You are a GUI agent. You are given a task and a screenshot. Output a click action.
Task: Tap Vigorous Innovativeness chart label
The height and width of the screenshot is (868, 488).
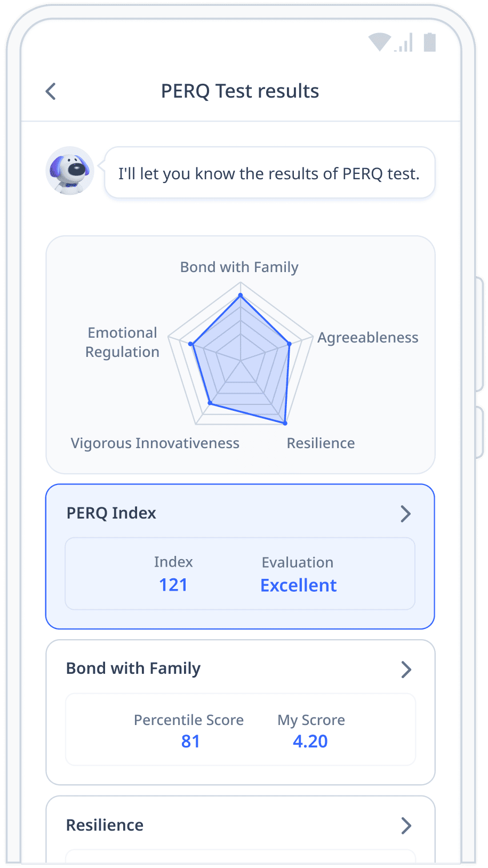(x=155, y=443)
